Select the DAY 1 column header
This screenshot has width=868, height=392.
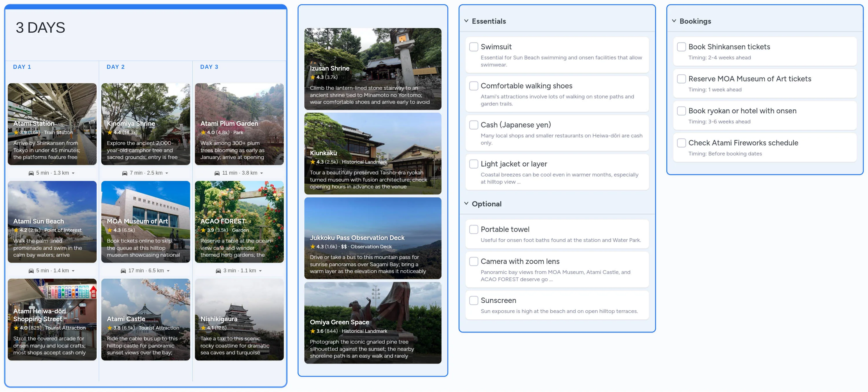(x=22, y=67)
